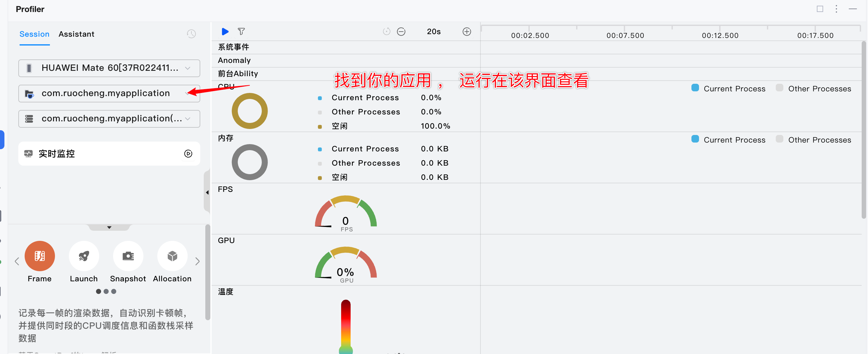The image size is (868, 354).
Task: Click the CPU 空闲 100.0% value
Action: [435, 126]
